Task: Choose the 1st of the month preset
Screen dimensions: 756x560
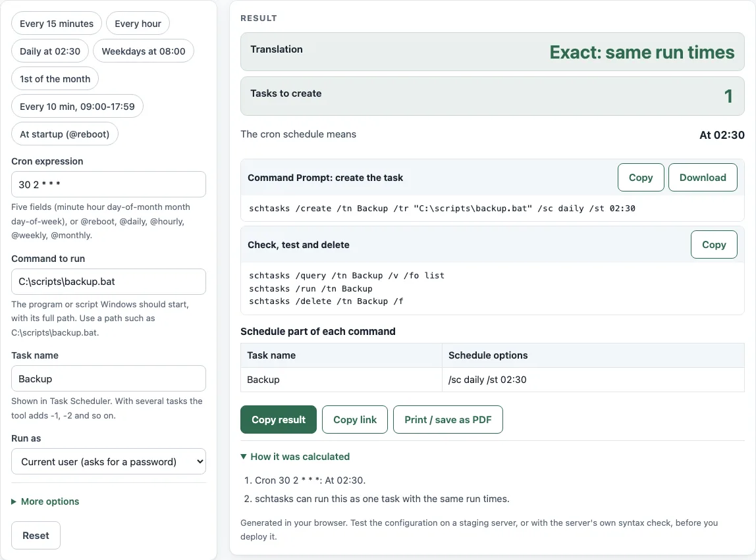Action: click(55, 78)
